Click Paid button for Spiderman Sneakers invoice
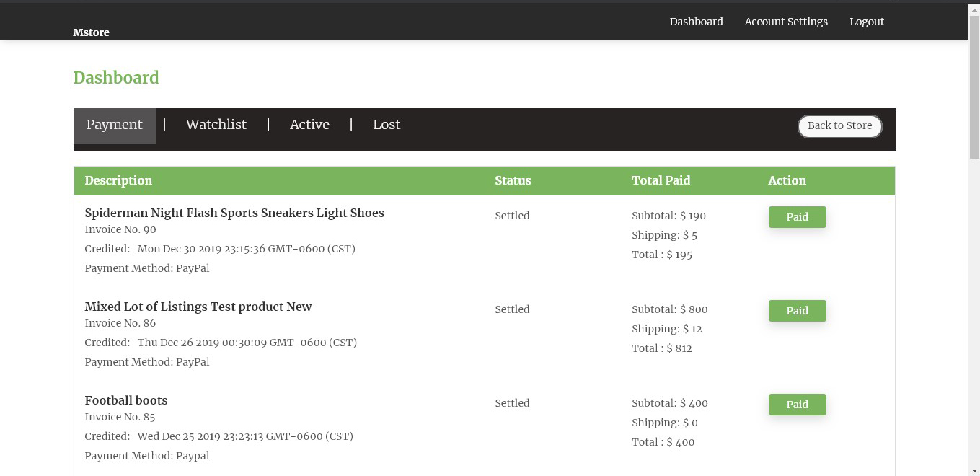This screenshot has width=980, height=476. 797,217
